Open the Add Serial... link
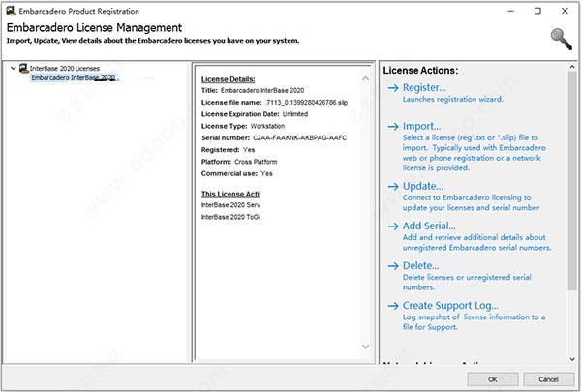Screen dimensions: 581x392 [x=429, y=226]
